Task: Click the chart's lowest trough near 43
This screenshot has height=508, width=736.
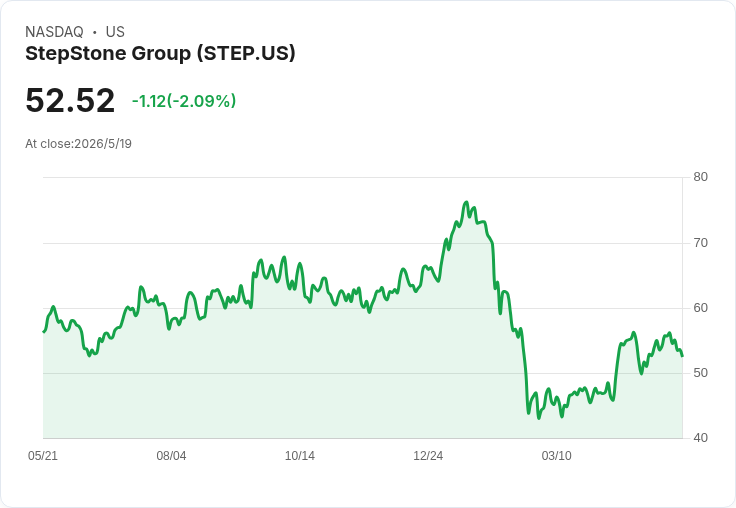Action: tap(539, 418)
